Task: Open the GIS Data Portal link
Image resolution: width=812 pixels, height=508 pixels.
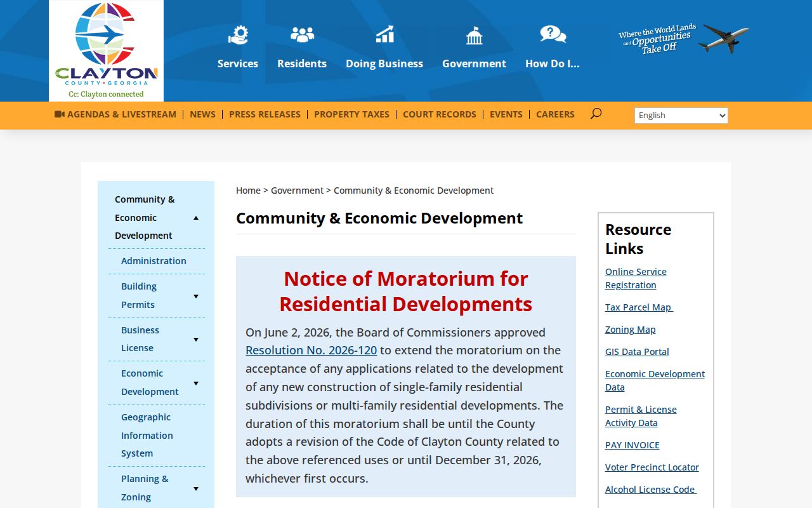Action: pos(637,352)
